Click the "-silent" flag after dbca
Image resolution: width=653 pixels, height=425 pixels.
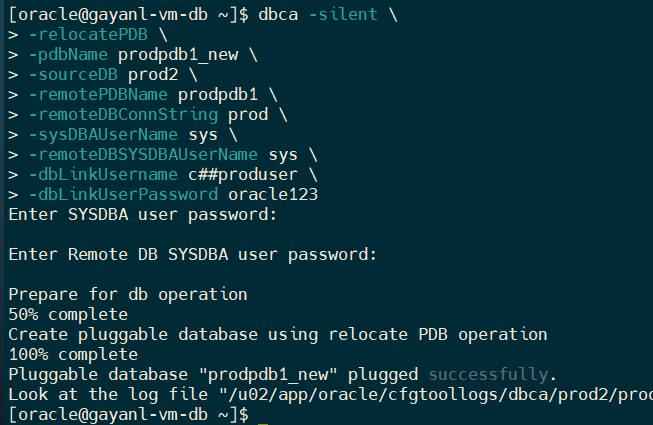(x=344, y=15)
